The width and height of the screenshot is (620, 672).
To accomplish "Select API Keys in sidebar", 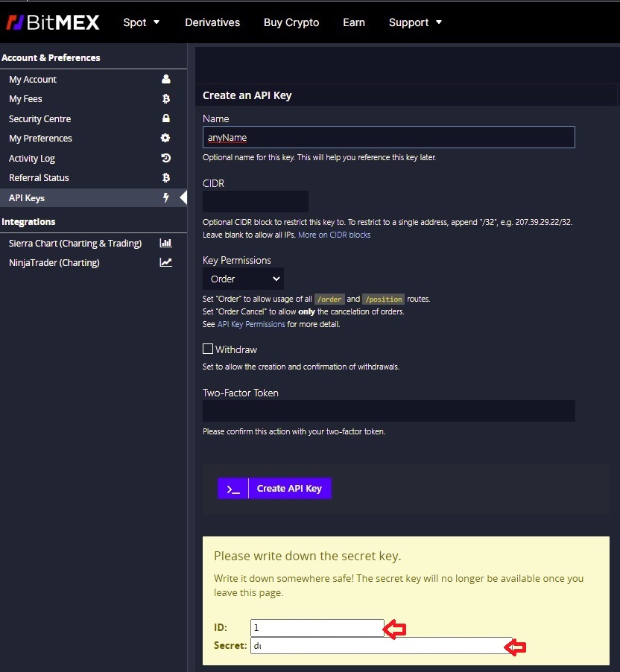I will (93, 197).
